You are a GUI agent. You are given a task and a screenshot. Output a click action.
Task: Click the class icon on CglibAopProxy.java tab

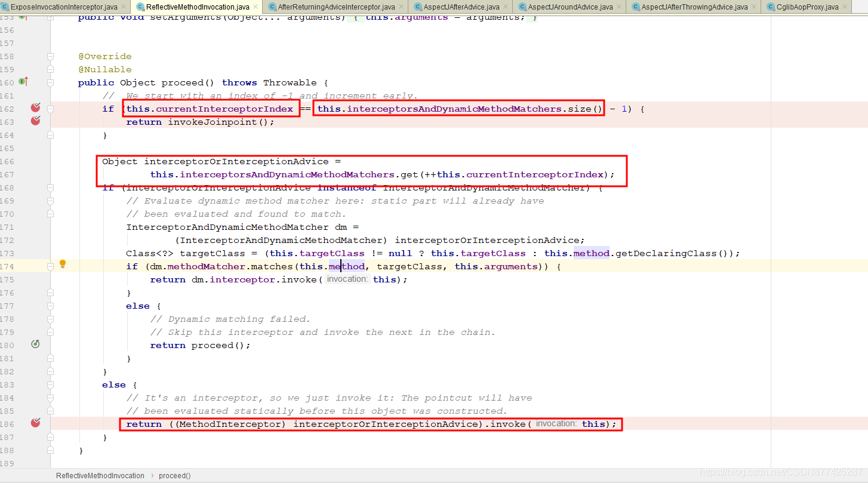(x=771, y=7)
